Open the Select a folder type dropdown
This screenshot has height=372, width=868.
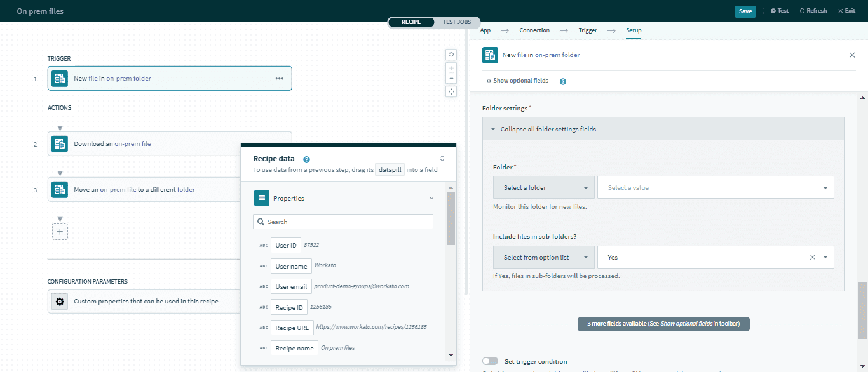(x=543, y=188)
